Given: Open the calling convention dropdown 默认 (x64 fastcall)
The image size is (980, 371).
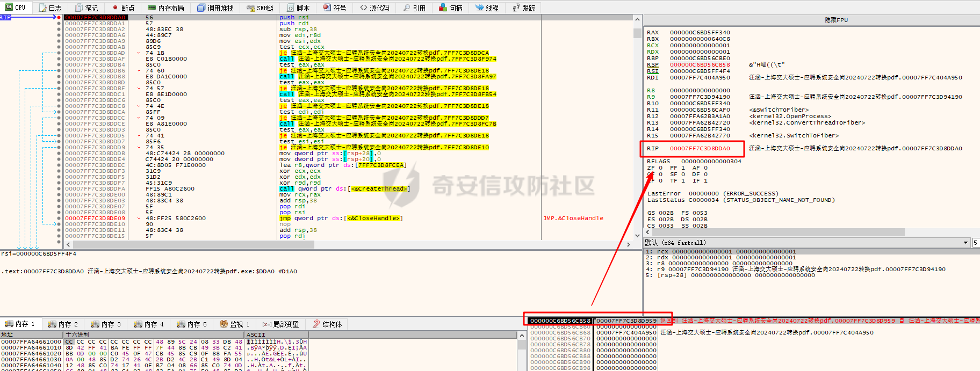Looking at the screenshot, I should (x=806, y=243).
